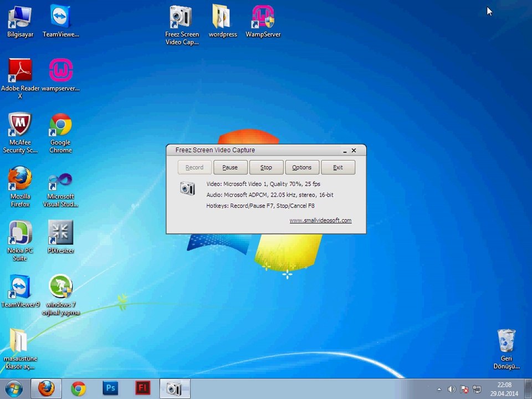The image size is (532, 399).
Task: Open the Windows Start menu orb
Action: (x=14, y=389)
